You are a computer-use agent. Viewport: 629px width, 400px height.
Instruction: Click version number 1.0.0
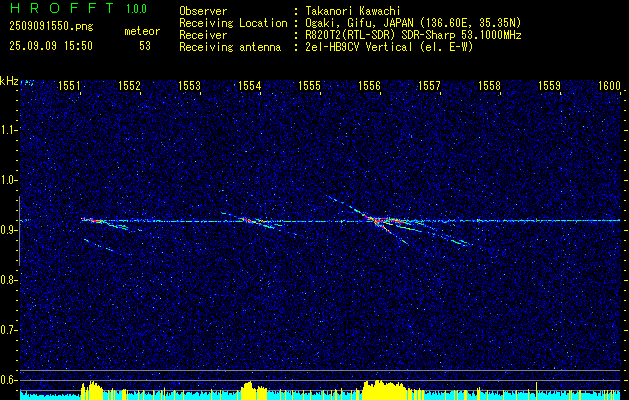coord(136,9)
